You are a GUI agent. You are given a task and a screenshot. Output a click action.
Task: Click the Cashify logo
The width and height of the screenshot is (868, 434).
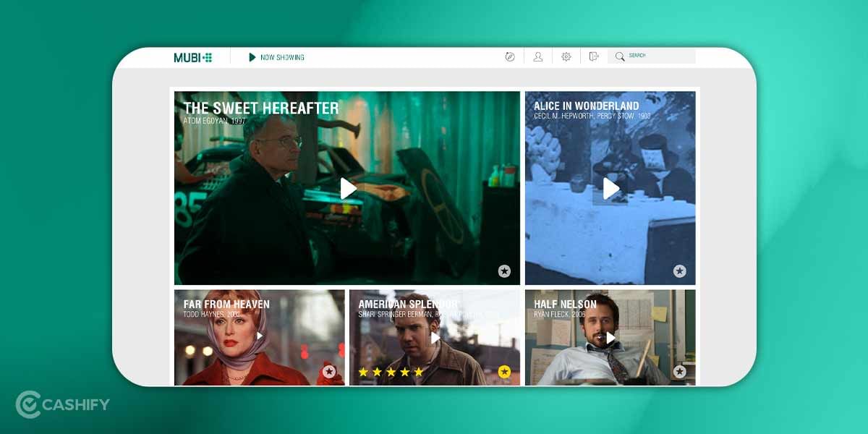(62, 404)
